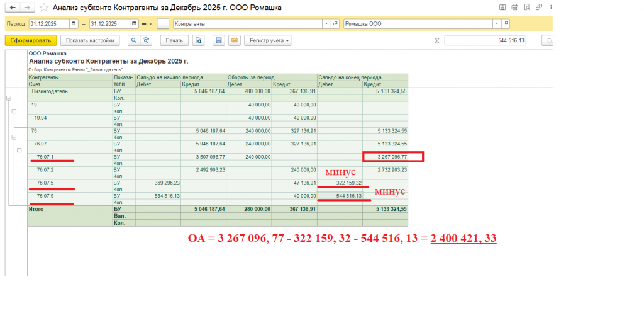The height and width of the screenshot is (335, 644).
Task: Click the printer icon at top right
Action: (514, 8)
